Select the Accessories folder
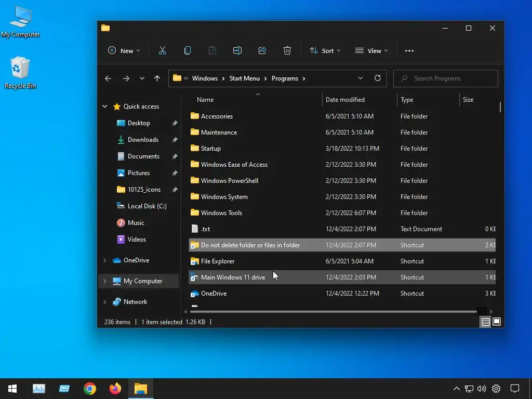 coord(342,116)
